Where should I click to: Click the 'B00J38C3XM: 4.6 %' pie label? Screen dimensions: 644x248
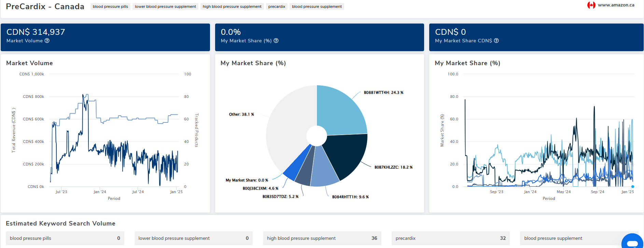[261, 188]
